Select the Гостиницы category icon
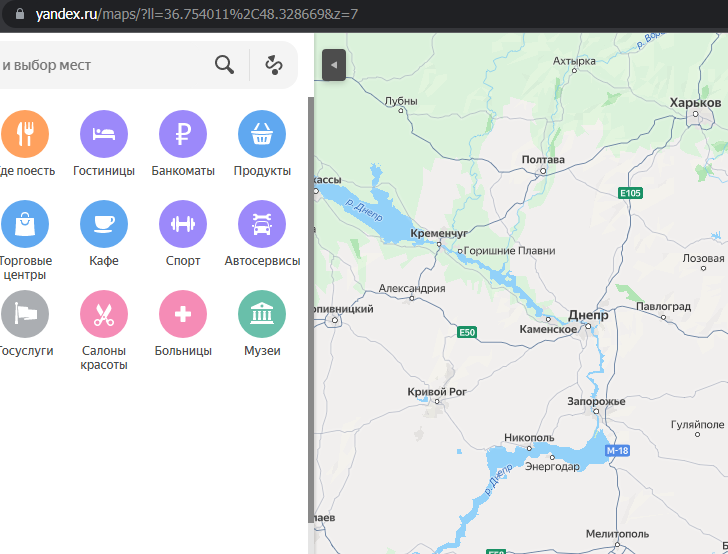The height and width of the screenshot is (554, 728). click(x=104, y=134)
